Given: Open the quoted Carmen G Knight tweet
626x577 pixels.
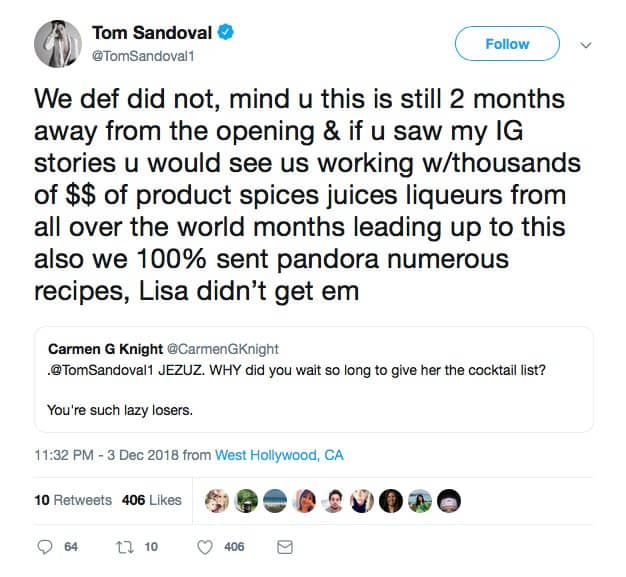Looking at the screenshot, I should 313,379.
